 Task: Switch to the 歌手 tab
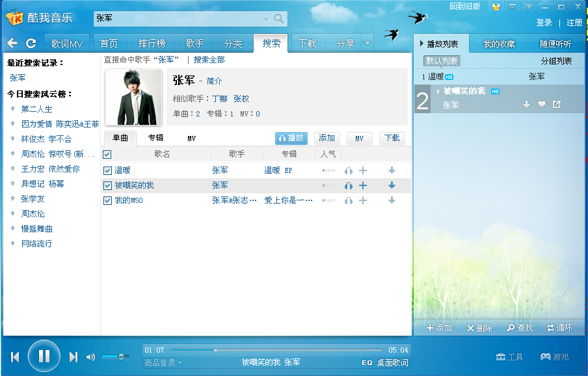tap(194, 44)
